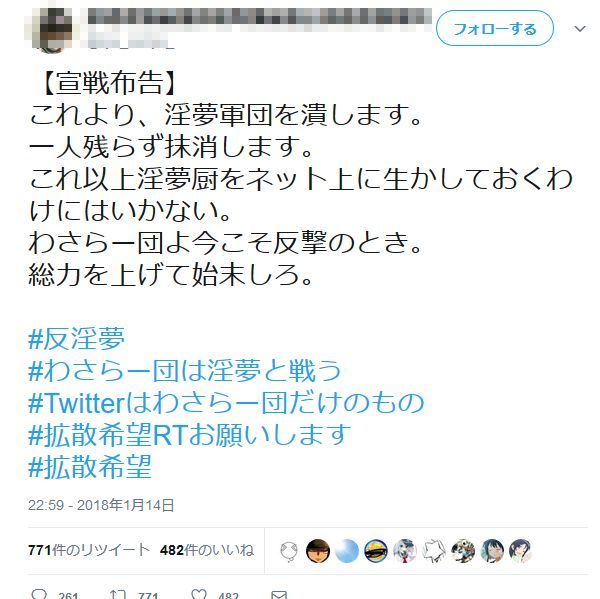This screenshot has width=600, height=599.
Task: Open the pixelated profile avatar
Action: pyautogui.click(x=52, y=29)
